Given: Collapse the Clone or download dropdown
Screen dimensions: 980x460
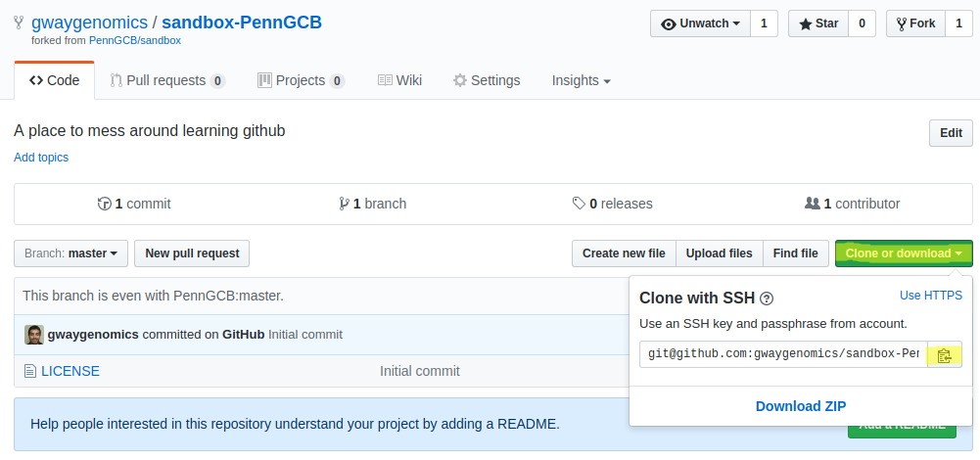Looking at the screenshot, I should tap(903, 253).
